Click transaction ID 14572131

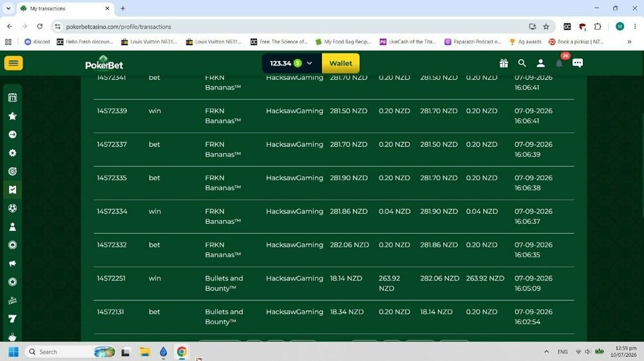110,311
